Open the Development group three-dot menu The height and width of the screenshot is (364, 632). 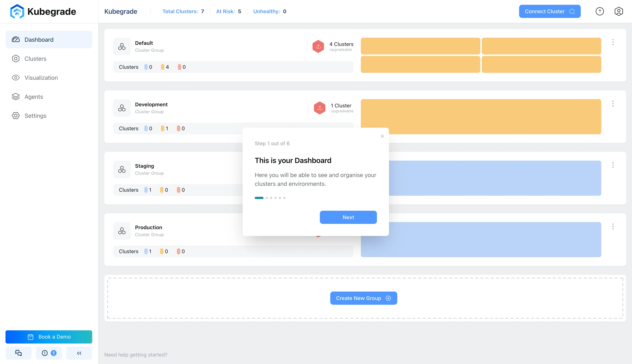[613, 104]
